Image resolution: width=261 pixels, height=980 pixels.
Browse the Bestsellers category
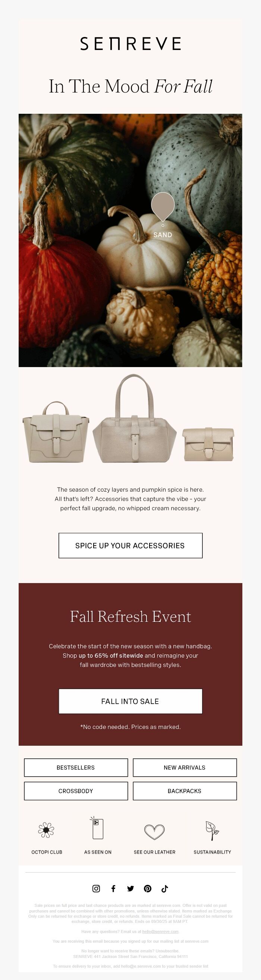(x=76, y=767)
